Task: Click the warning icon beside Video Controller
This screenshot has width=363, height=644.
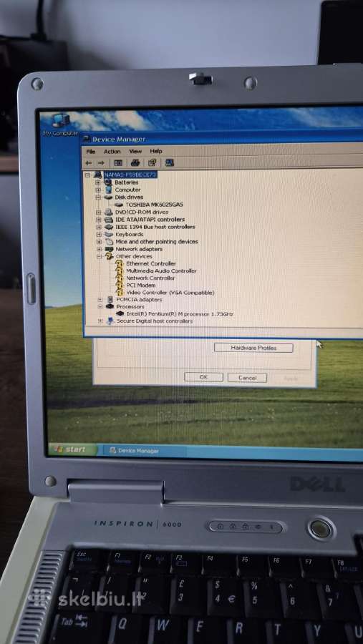Action: tap(120, 293)
